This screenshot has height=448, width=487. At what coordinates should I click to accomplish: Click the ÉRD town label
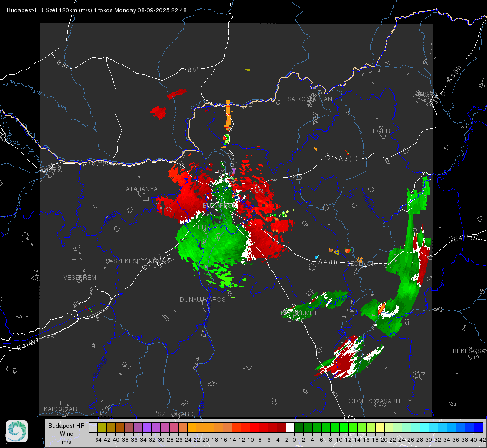click(204, 227)
